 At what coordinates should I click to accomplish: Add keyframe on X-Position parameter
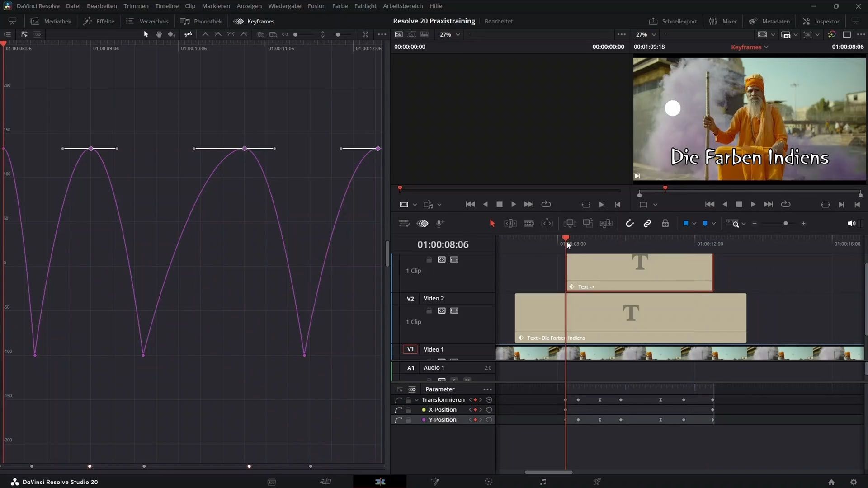click(475, 410)
